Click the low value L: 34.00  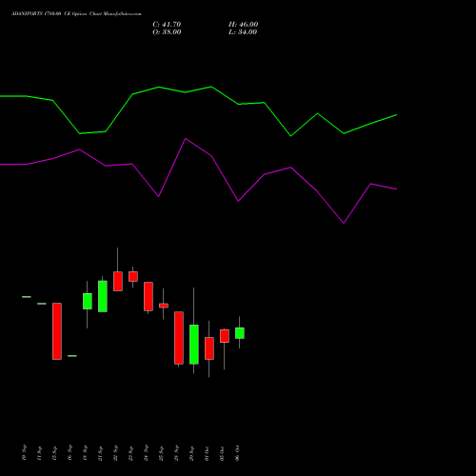pos(243,32)
